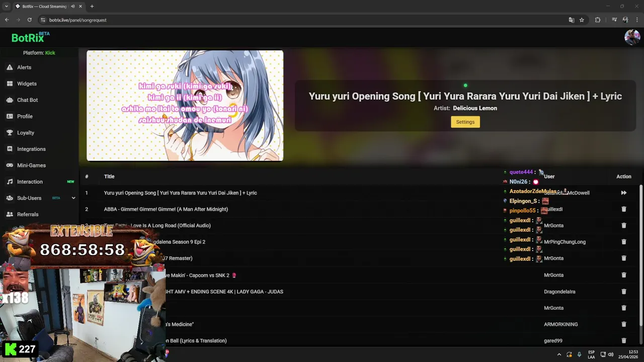Mute the BotRix tab audio
644x362 pixels.
coord(72,7)
